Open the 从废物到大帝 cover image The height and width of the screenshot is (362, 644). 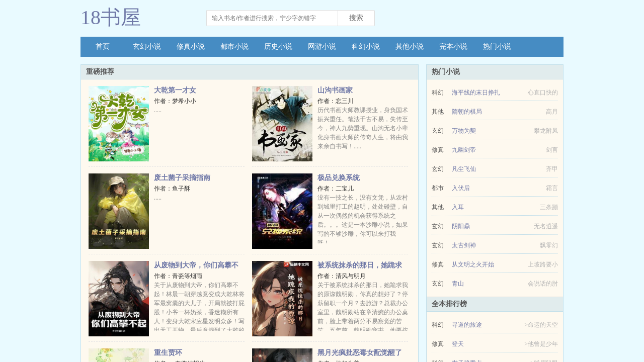pyautogui.click(x=119, y=299)
